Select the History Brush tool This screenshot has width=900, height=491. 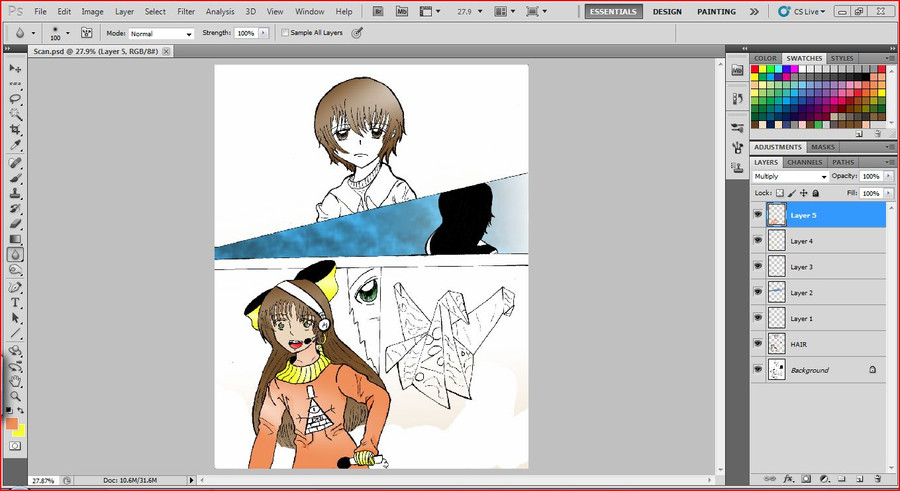coord(15,208)
